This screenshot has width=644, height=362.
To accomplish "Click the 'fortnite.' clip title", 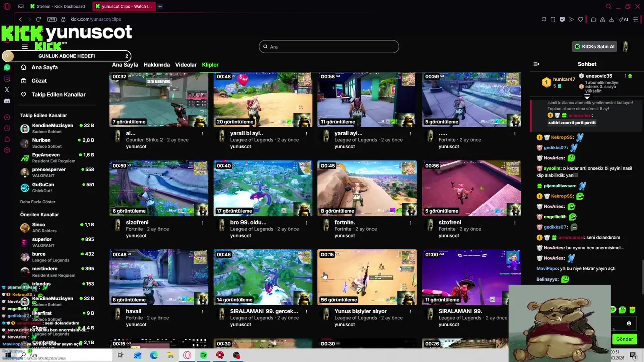I will coord(345,222).
